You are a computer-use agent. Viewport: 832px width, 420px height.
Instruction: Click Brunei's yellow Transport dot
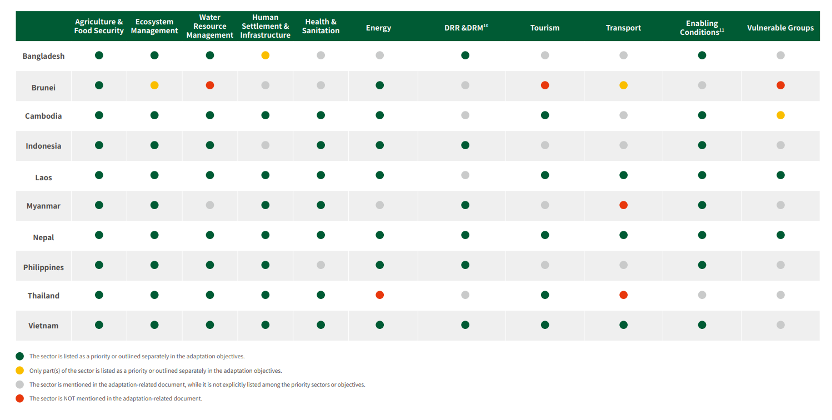coord(623,85)
